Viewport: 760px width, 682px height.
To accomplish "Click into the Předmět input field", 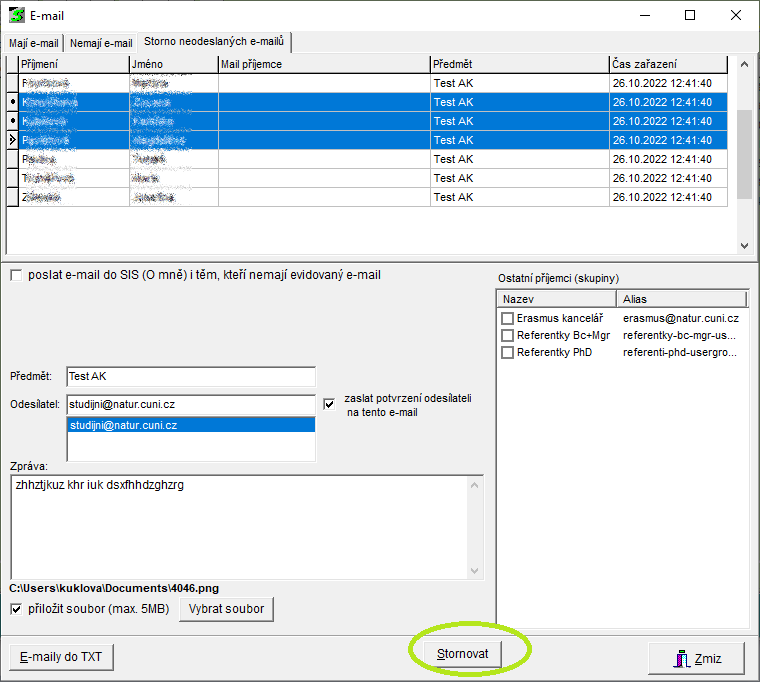I will (190, 377).
